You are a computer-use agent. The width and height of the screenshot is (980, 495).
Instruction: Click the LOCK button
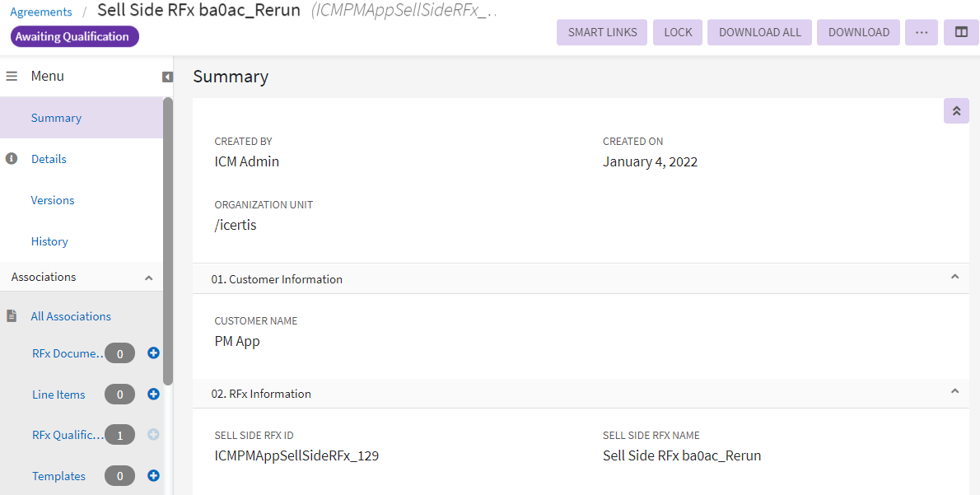click(678, 32)
